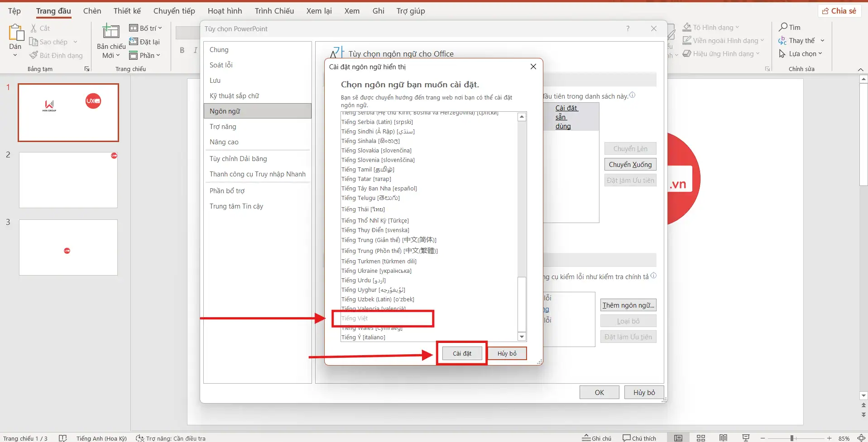Image resolution: width=868 pixels, height=442 pixels.
Task: Toggle Ghi chú notes pane
Action: tap(596, 438)
